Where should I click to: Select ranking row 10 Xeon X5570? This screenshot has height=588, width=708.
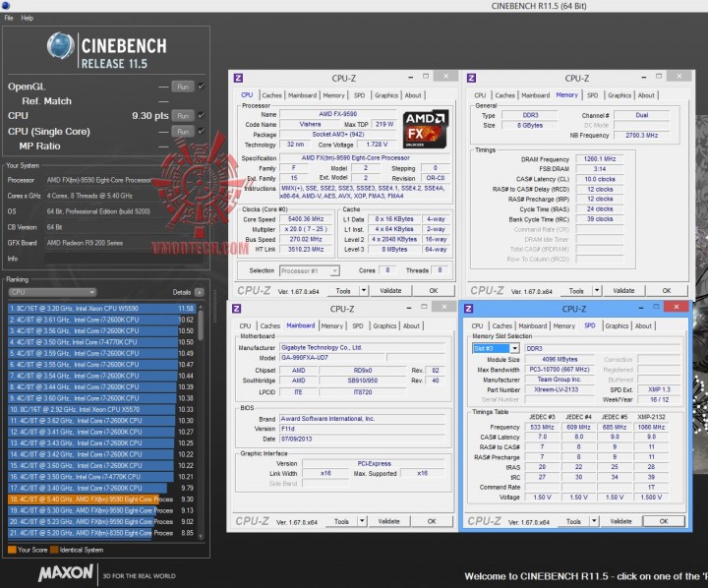(x=101, y=409)
